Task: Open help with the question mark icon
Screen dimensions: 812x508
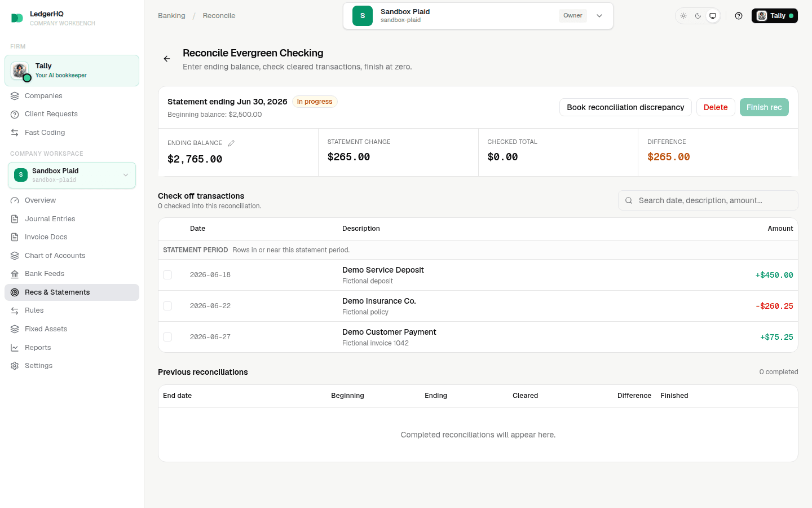Action: tap(739, 16)
